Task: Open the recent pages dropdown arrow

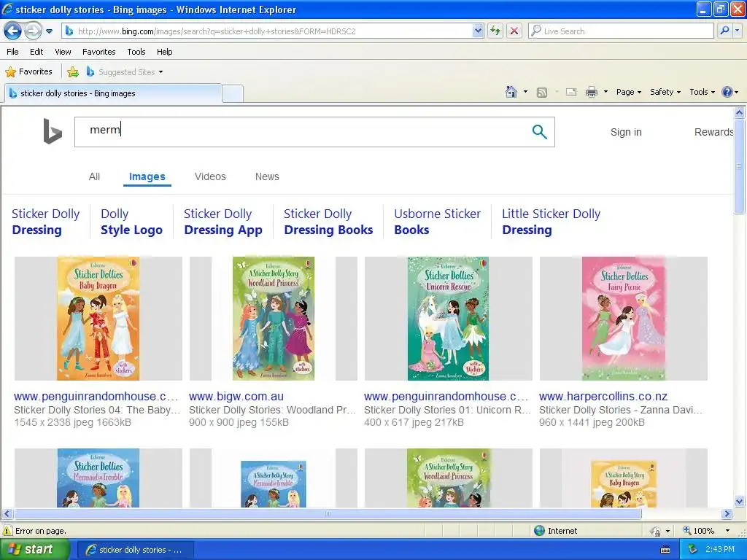Action: [x=49, y=31]
